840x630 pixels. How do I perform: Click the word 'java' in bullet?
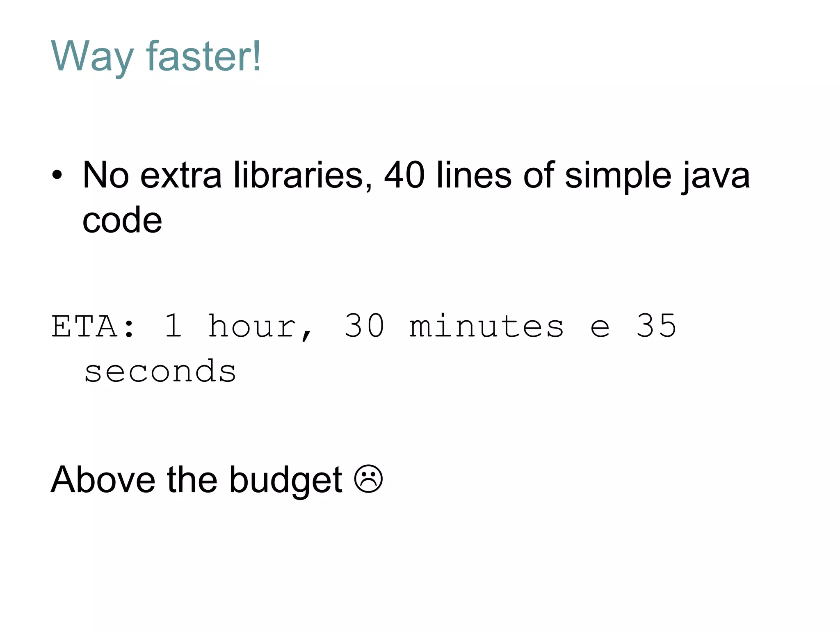click(716, 177)
